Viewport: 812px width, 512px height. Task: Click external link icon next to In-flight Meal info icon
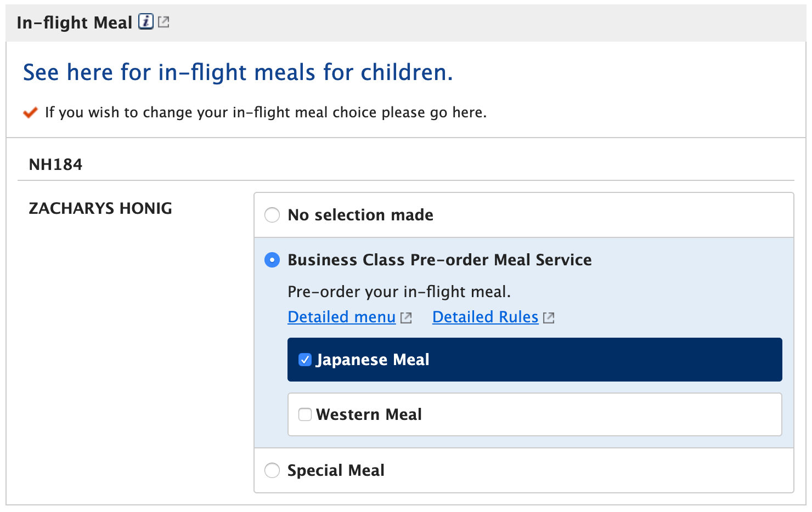click(163, 22)
